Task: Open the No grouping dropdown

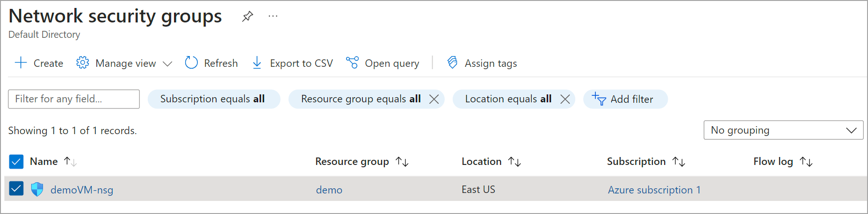Action: [x=783, y=130]
